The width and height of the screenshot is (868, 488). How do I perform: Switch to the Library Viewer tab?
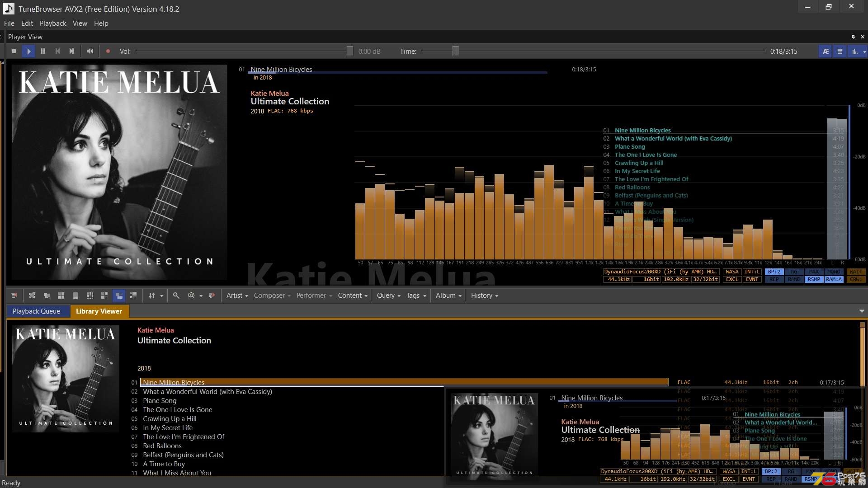point(99,311)
